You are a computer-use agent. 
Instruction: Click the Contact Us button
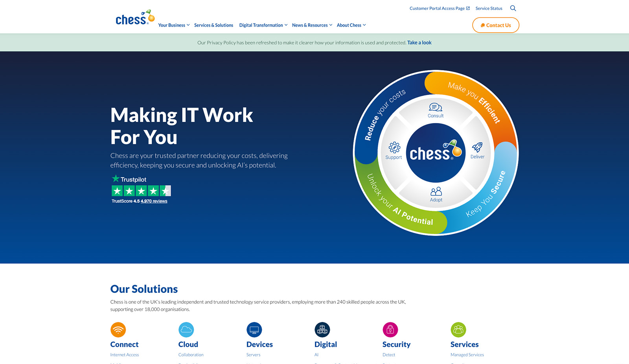point(495,25)
